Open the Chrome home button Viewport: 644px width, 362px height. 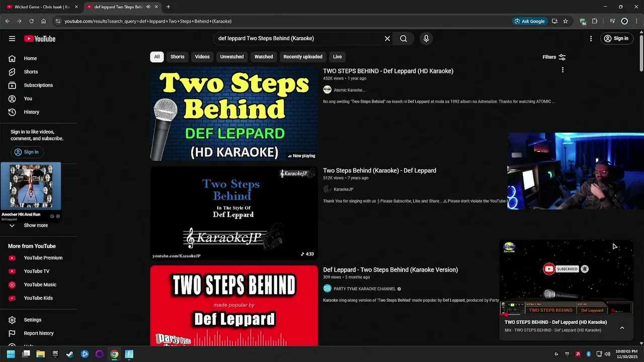43,21
